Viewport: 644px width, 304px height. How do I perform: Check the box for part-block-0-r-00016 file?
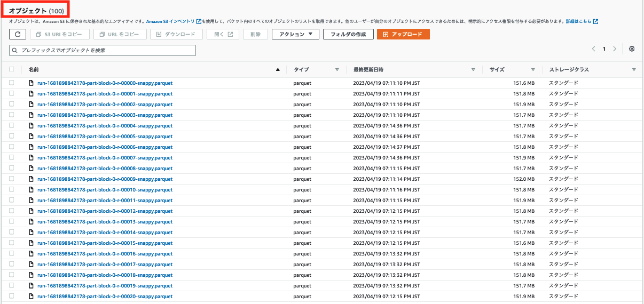(x=12, y=254)
